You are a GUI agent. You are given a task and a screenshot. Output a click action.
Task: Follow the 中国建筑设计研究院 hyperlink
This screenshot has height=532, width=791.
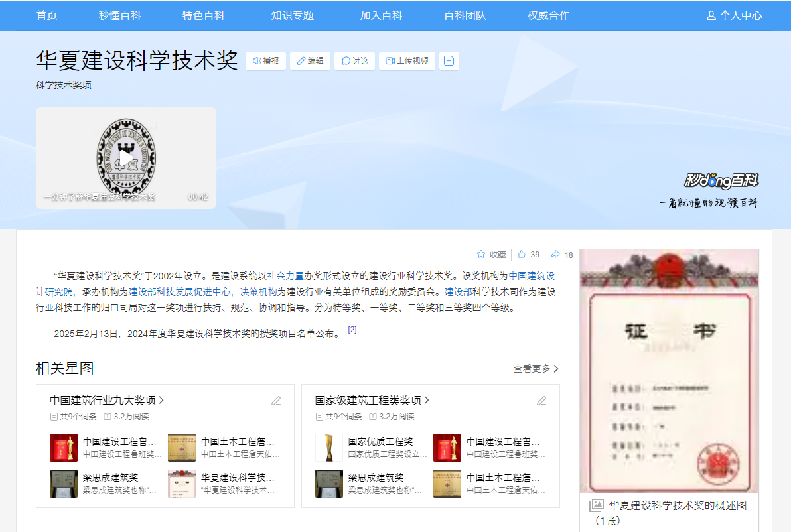click(x=531, y=275)
